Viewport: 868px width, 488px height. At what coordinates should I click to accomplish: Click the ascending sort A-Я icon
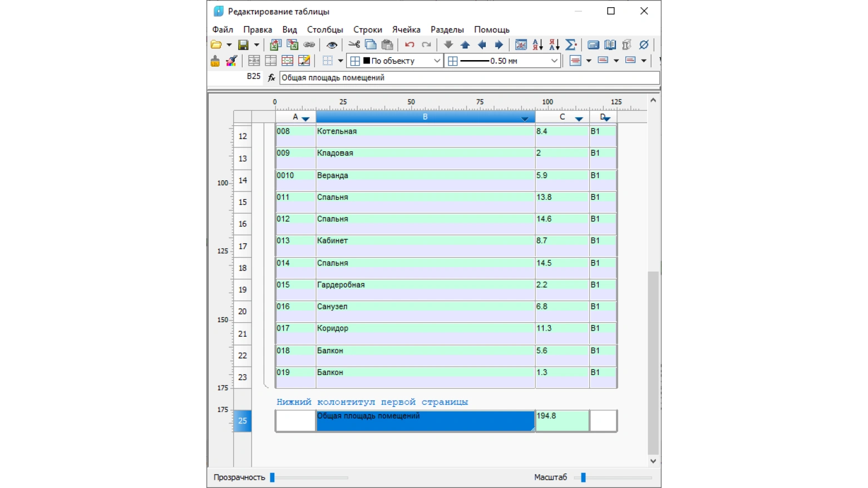click(x=537, y=45)
